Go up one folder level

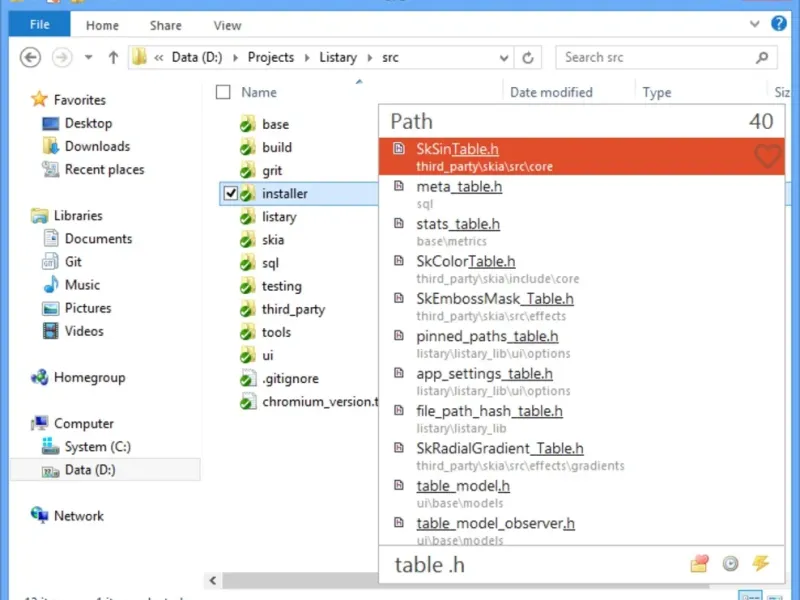(x=113, y=57)
